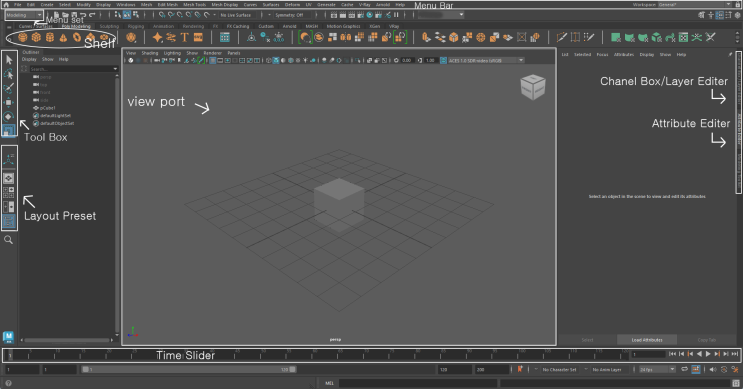Image resolution: width=743 pixels, height=389 pixels.
Task: Activate the Rotate tool in the Tool Box
Action: pyautogui.click(x=9, y=117)
